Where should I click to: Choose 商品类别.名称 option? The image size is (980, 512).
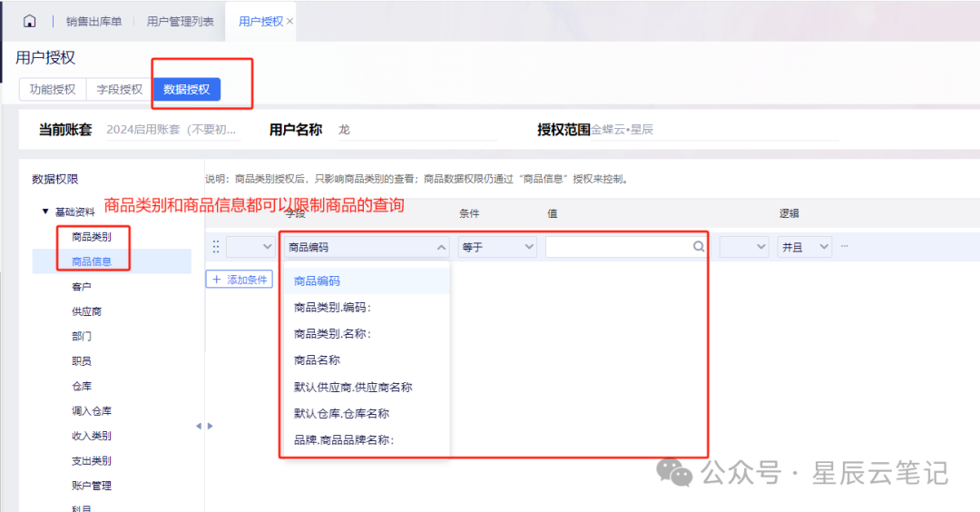(367, 334)
